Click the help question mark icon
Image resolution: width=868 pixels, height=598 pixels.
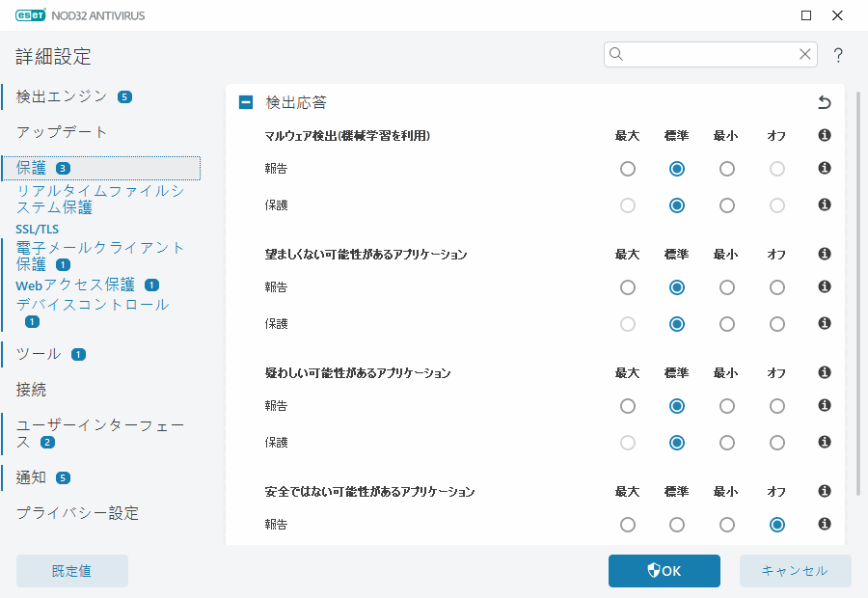(838, 55)
